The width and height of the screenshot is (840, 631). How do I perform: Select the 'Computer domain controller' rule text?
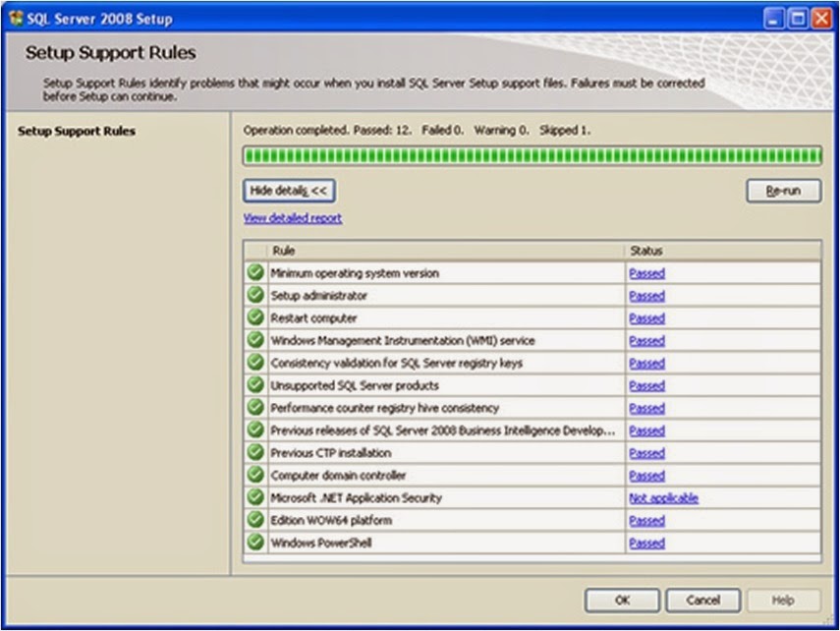pos(338,476)
